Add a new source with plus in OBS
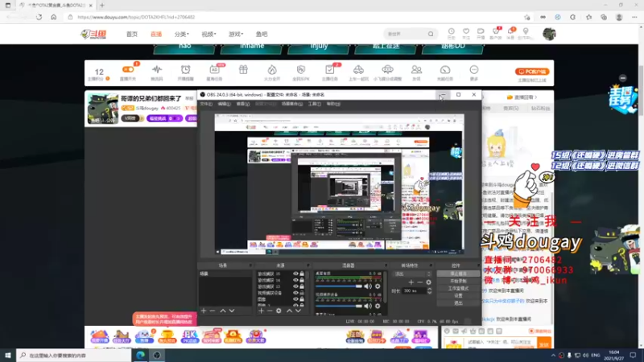 click(x=261, y=311)
